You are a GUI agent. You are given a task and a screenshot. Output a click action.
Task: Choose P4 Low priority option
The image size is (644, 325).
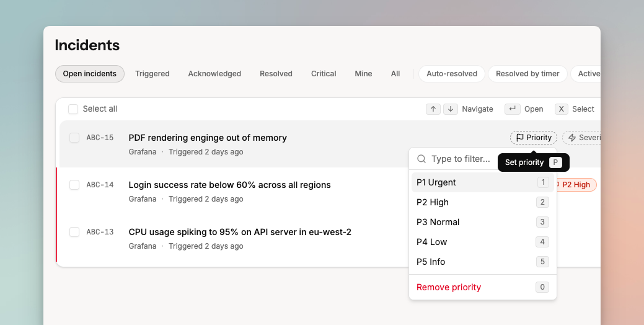483,242
